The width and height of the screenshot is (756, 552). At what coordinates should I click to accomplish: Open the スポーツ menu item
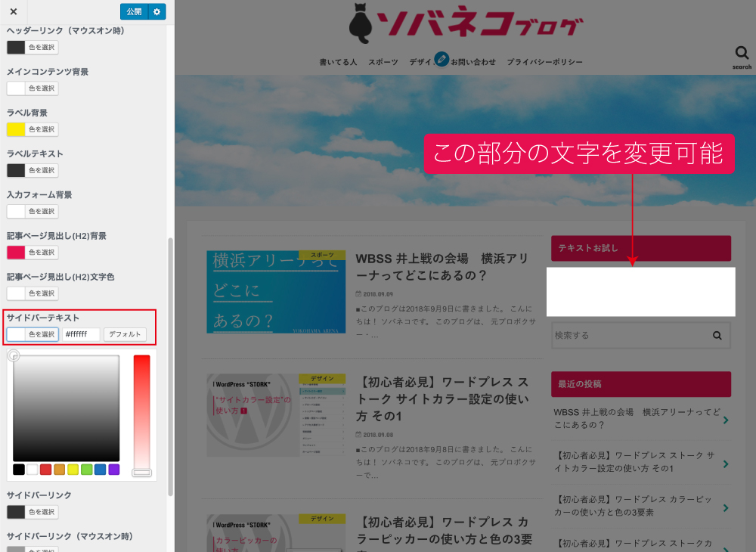[x=383, y=62]
